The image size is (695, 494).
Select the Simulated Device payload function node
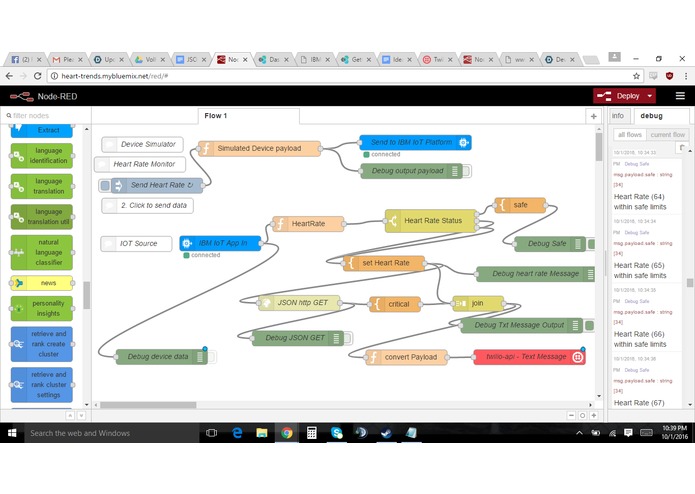(x=259, y=148)
